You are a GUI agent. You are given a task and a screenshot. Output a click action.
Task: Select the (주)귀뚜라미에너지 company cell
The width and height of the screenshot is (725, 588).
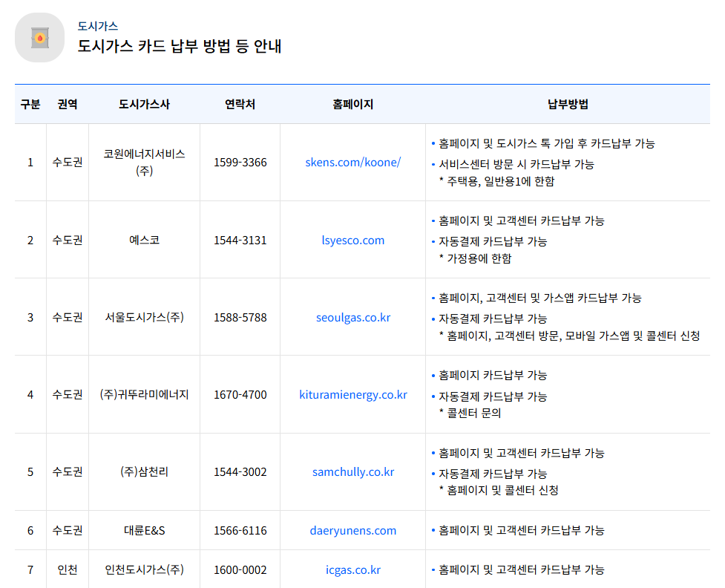pyautogui.click(x=144, y=395)
